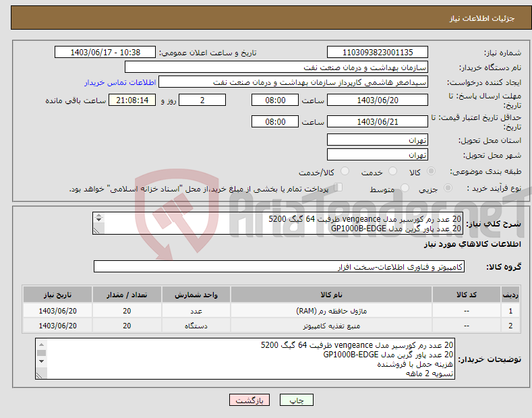Select the کالا/خدمت radio button
Screen dimensions: 532x418
coord(345,171)
